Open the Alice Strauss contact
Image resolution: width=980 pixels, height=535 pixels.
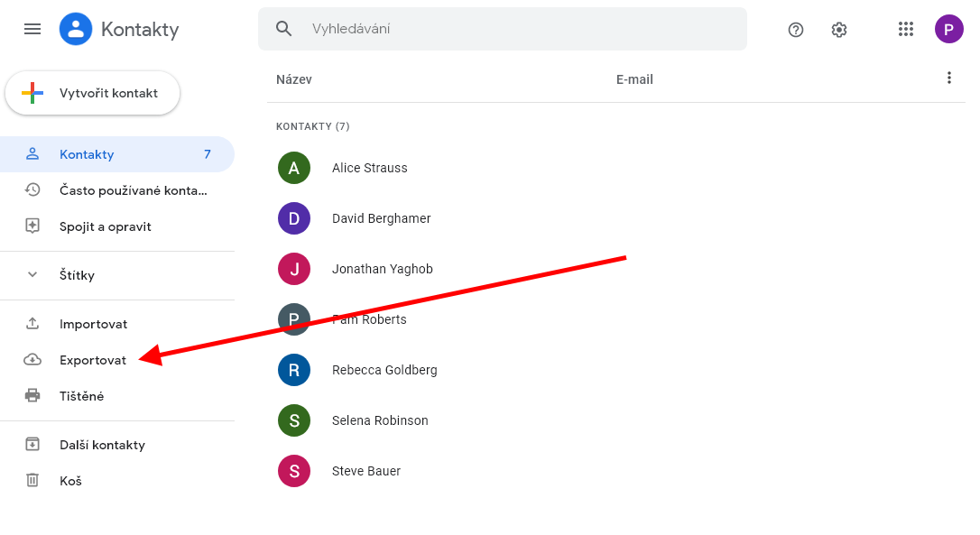pos(369,168)
